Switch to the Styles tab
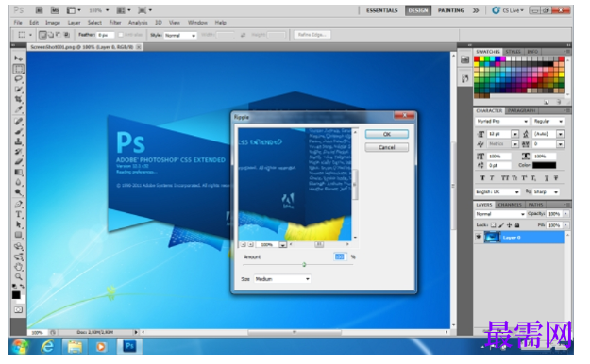The width and height of the screenshot is (590, 364). click(x=513, y=52)
